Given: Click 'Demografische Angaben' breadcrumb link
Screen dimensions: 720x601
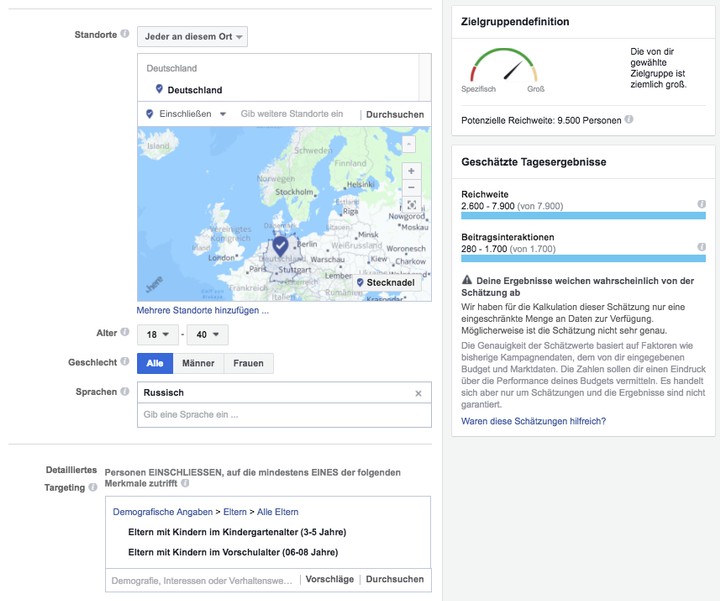Looking at the screenshot, I should tap(163, 512).
